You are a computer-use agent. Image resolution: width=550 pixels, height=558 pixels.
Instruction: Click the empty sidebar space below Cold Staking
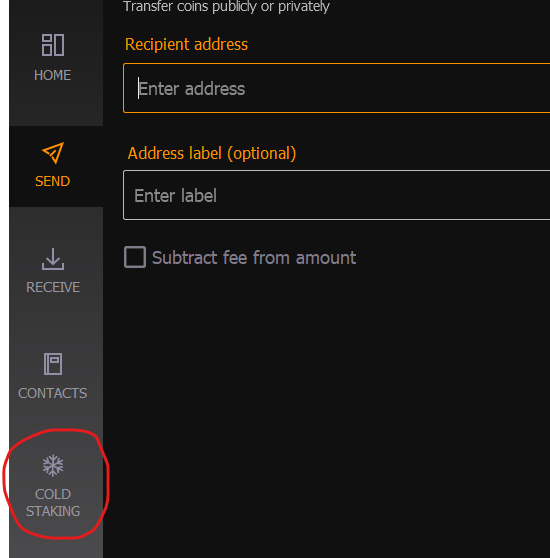(56, 549)
